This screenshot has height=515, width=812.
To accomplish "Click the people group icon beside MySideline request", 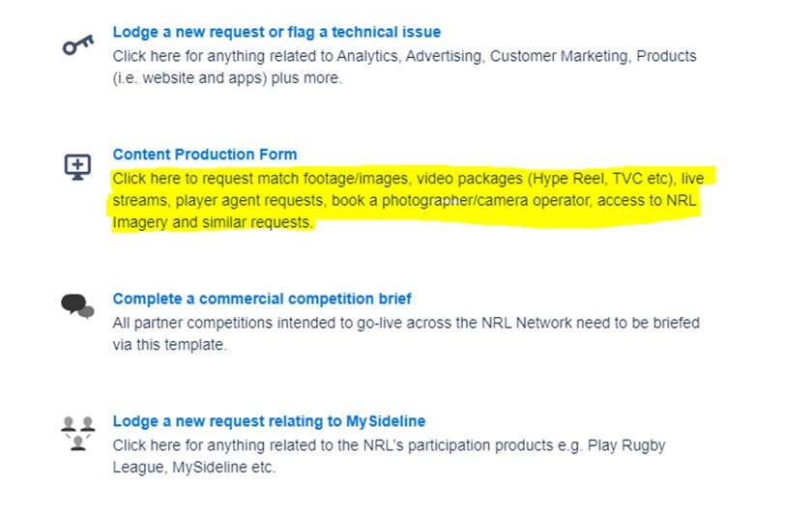I will [77, 431].
